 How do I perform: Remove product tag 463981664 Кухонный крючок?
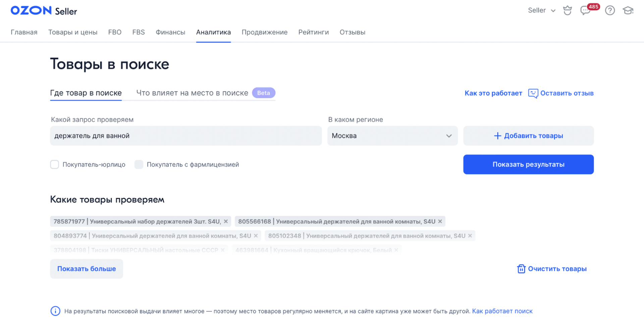(x=396, y=250)
